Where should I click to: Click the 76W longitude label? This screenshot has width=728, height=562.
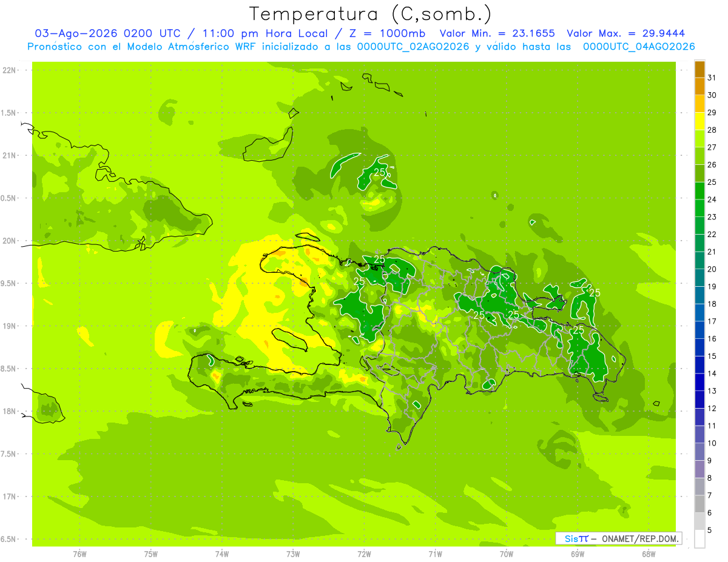79,554
